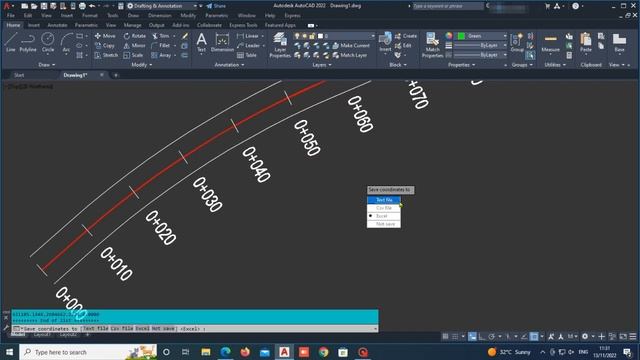Open the Annotate ribbon tab
Image resolution: width=640 pixels, height=360 pixels.
coord(57,25)
